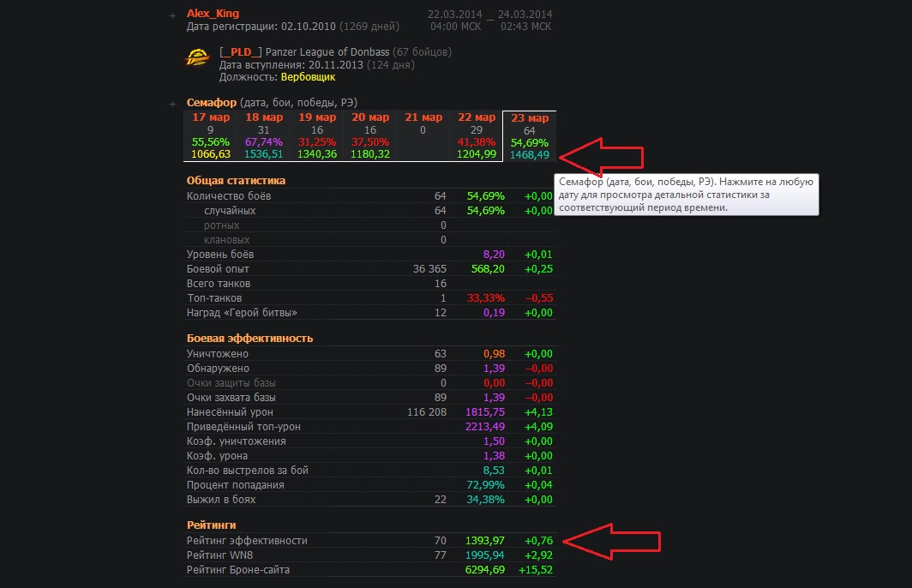This screenshot has height=588, width=912.
Task: Open the Alex_King player name link
Action: coord(213,14)
